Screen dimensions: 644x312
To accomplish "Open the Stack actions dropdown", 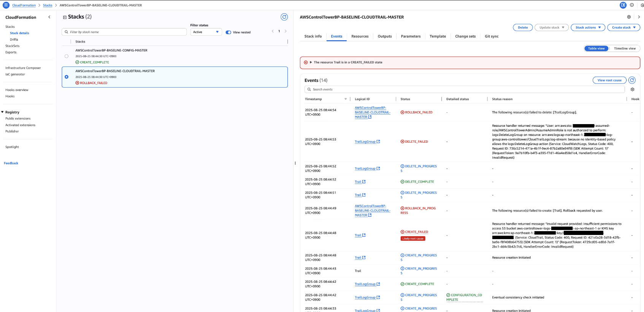I will (x=588, y=27).
